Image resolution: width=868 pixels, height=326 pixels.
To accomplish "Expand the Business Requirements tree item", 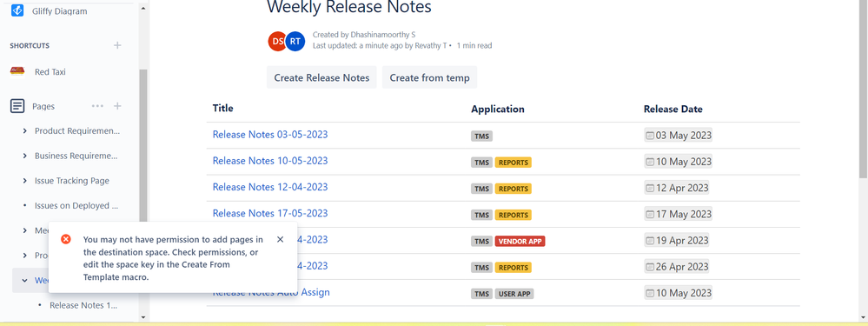I will coord(25,156).
